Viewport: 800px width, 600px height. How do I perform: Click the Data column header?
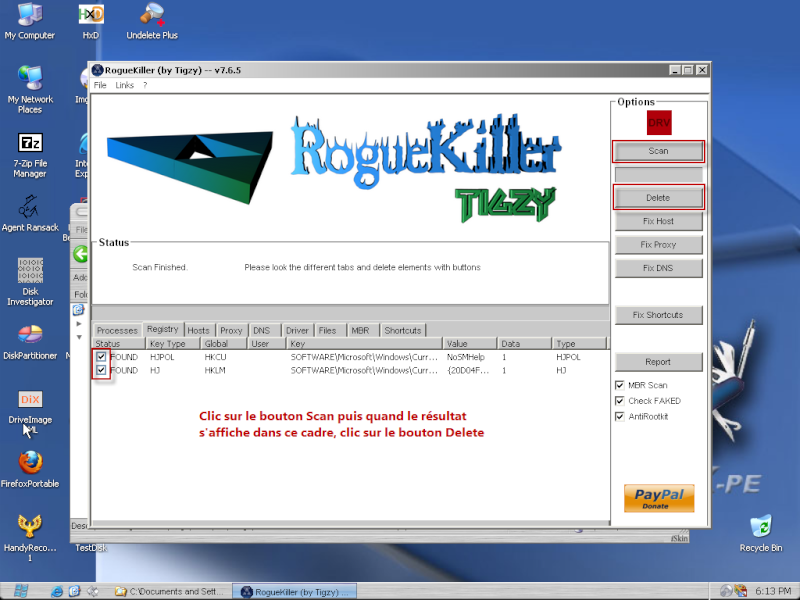(x=524, y=343)
